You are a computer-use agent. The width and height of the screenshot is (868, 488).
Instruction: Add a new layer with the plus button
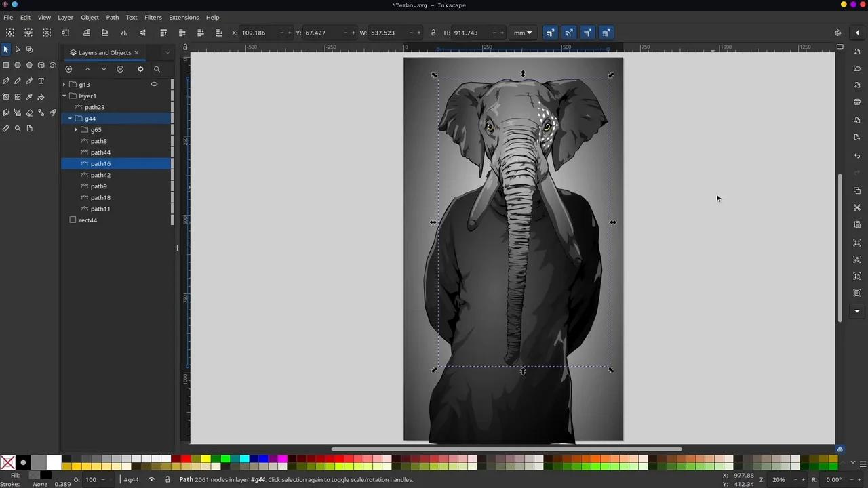click(68, 69)
